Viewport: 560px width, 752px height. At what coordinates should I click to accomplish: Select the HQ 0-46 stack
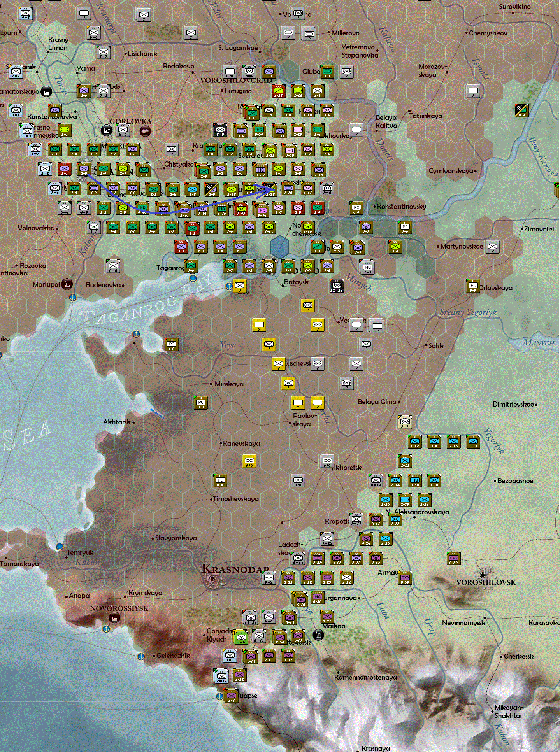click(262, 210)
